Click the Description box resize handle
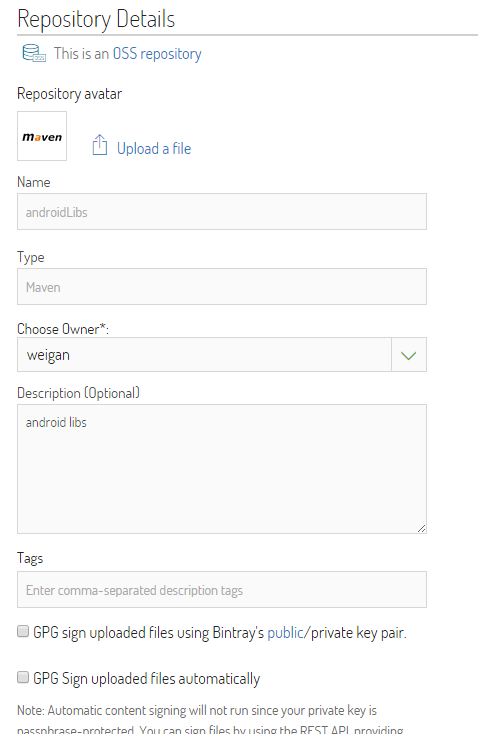The height and width of the screenshot is (734, 478). [x=421, y=528]
